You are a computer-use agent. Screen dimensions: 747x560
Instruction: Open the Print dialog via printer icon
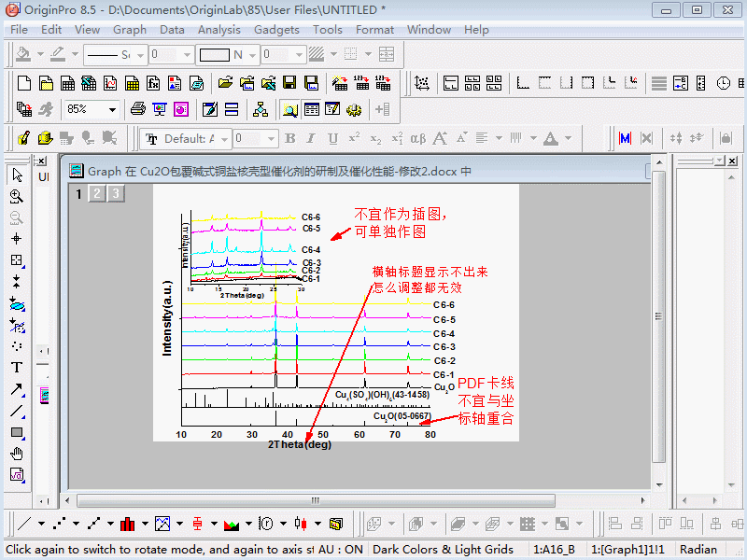click(137, 108)
